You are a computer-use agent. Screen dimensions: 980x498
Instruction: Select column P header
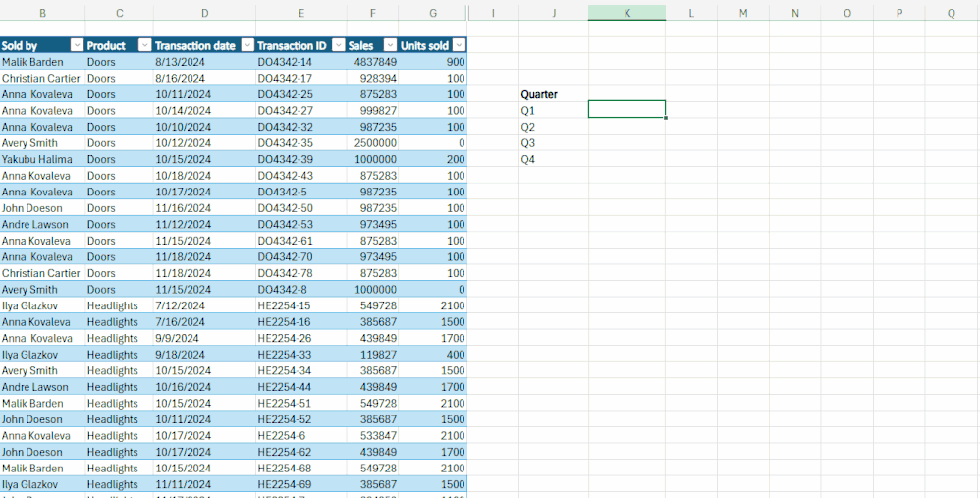coord(899,13)
